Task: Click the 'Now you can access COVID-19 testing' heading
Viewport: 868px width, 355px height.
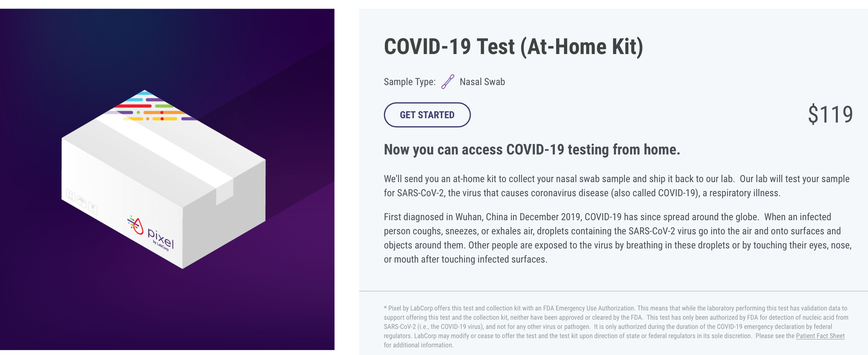Action: 532,150
